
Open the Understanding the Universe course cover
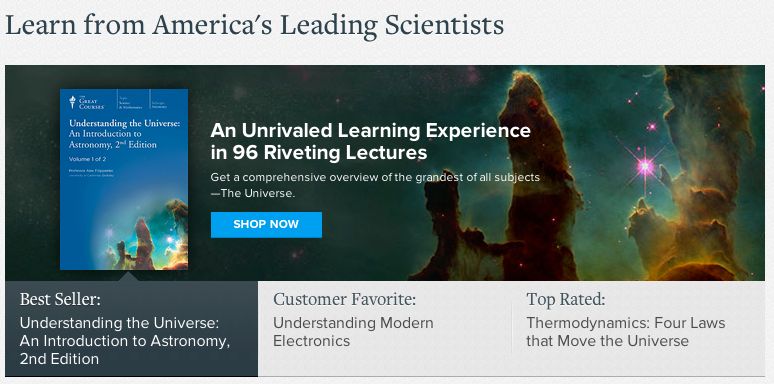[124, 179]
